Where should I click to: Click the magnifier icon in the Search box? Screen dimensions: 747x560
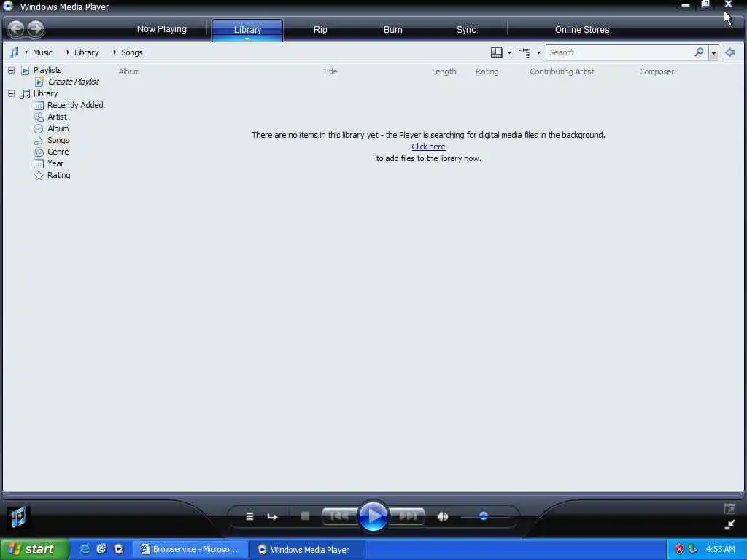tap(699, 52)
